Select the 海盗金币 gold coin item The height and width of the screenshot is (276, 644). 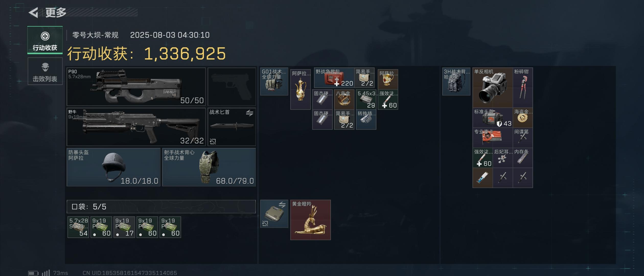click(523, 118)
